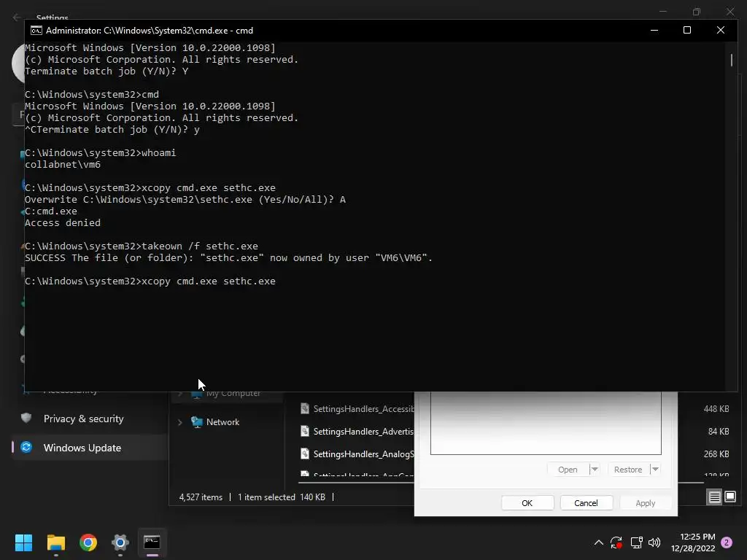Click the Windows Update sync icon
This screenshot has height=560, width=747.
tap(26, 447)
